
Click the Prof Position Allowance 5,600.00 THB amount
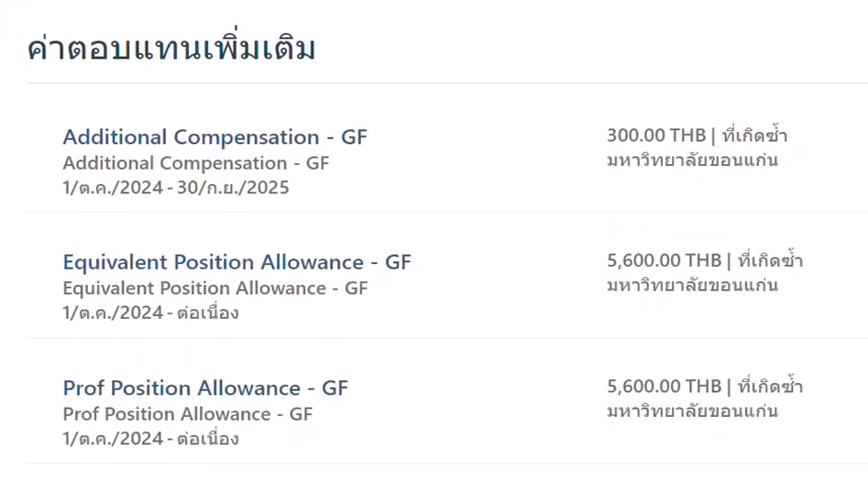664,387
